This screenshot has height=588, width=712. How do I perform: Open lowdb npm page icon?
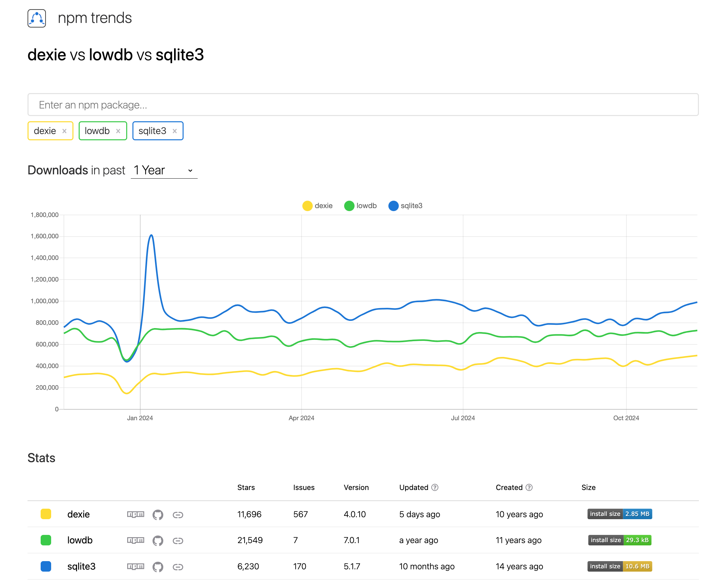(x=135, y=540)
